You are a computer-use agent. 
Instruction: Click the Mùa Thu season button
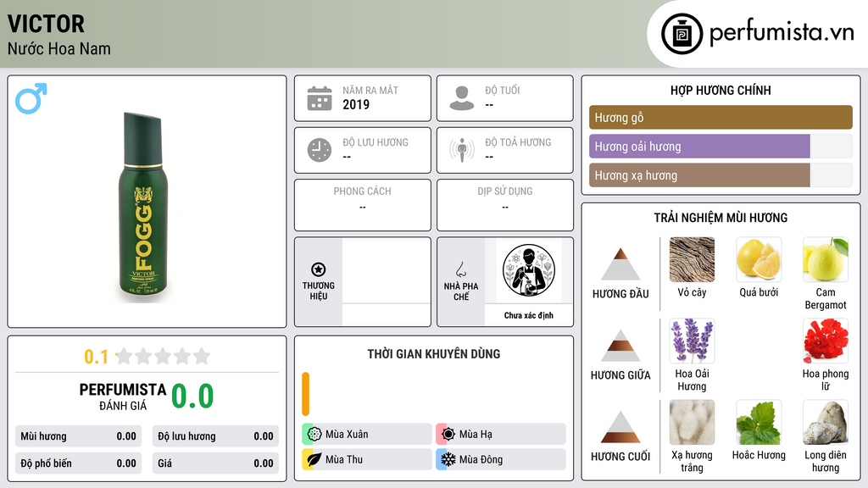click(367, 459)
